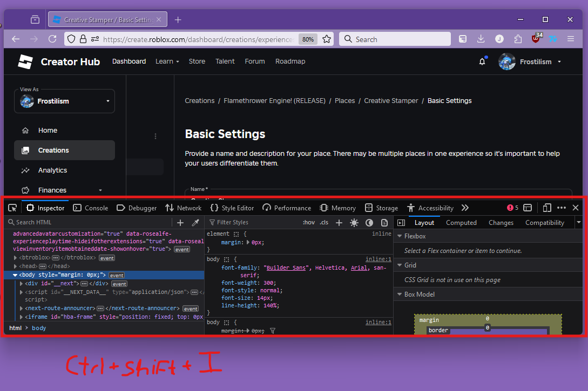Image resolution: width=588 pixels, height=391 pixels.
Task: Open the Forum page link
Action: pos(254,61)
